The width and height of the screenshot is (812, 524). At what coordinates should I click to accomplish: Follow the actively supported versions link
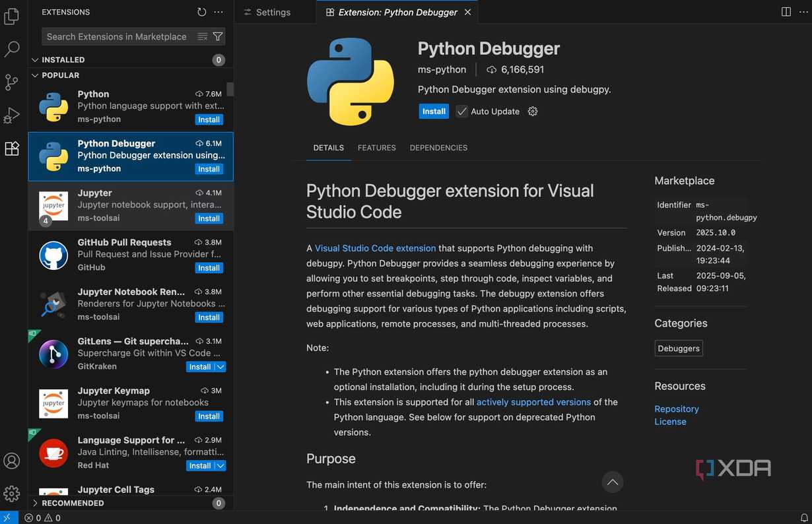click(x=533, y=402)
